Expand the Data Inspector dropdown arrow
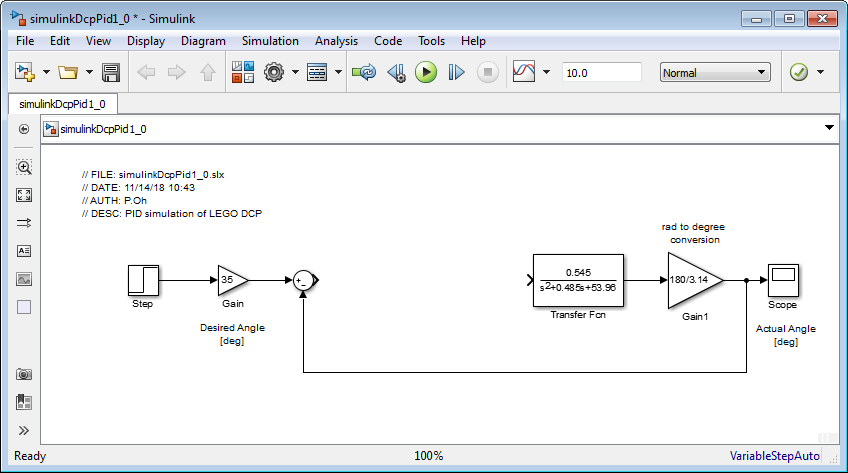The image size is (848, 473). click(x=546, y=72)
